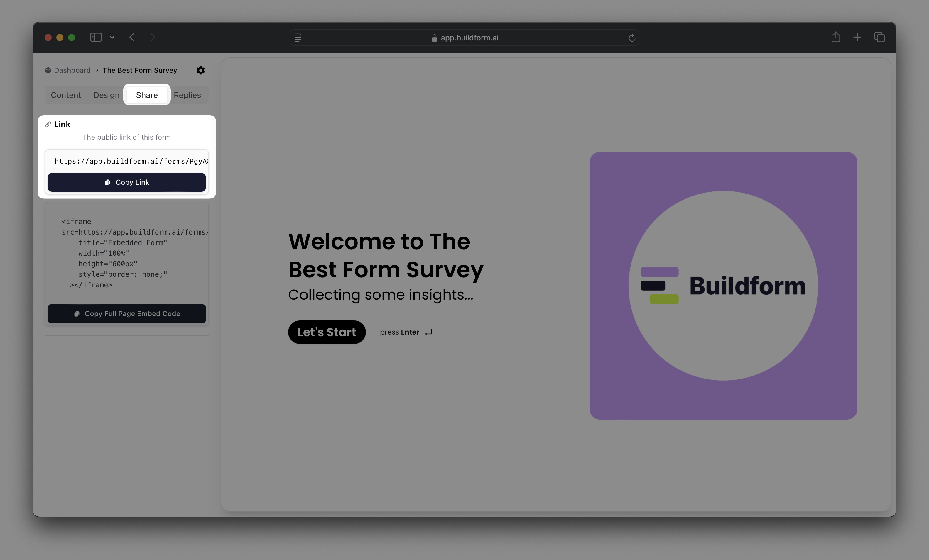Open the page reader icon in address bar
The image size is (929, 560).
point(298,38)
